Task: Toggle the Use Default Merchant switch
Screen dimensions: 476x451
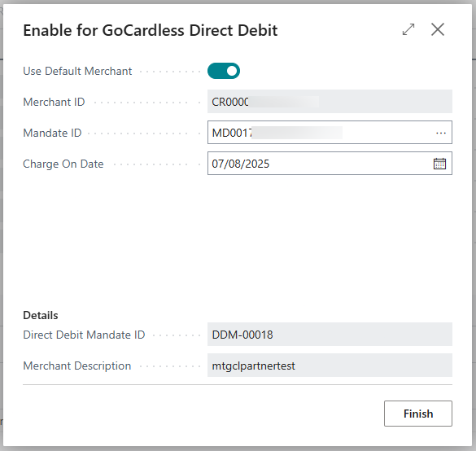Action: (x=224, y=71)
